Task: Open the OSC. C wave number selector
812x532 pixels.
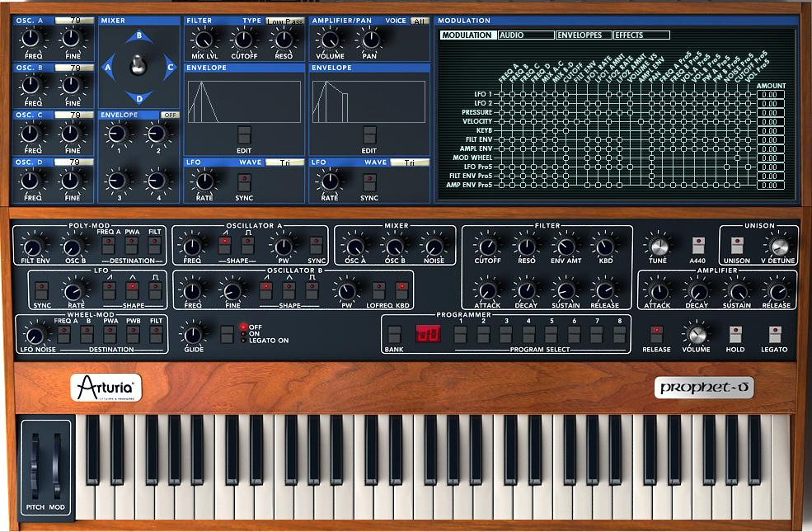Action: (74, 115)
